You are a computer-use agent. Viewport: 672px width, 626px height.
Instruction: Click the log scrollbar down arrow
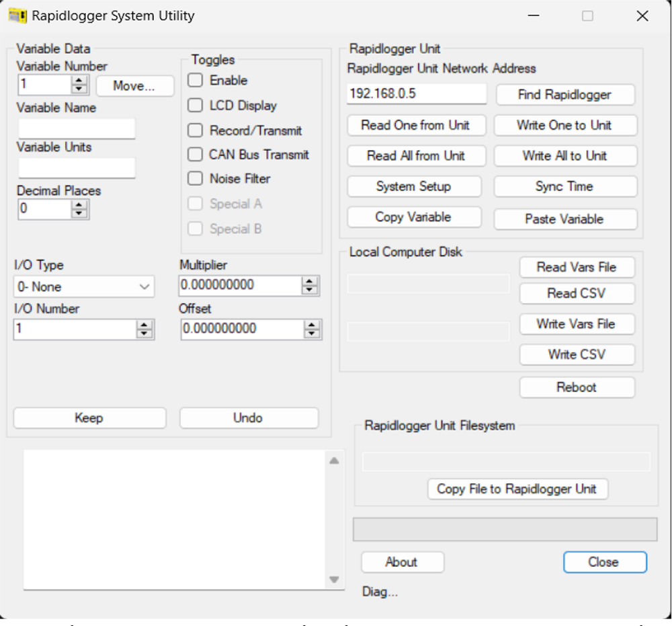coord(334,579)
